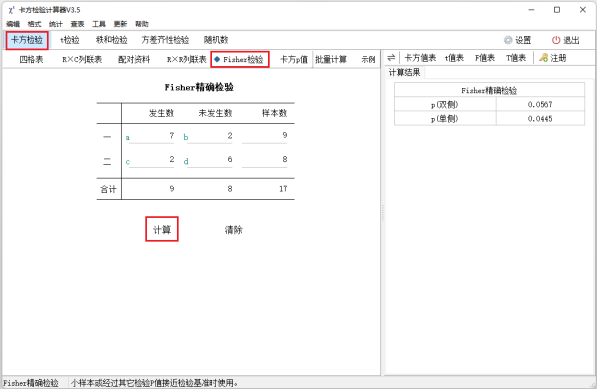This screenshot has height=390, width=597.
Task: Open the 统计 menu
Action: [x=56, y=24]
